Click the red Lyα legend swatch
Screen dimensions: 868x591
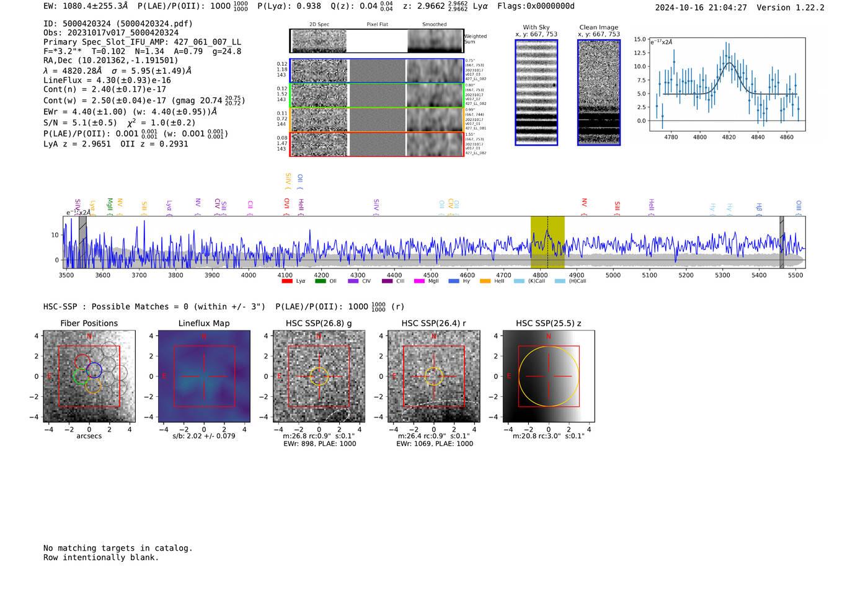[x=287, y=281]
